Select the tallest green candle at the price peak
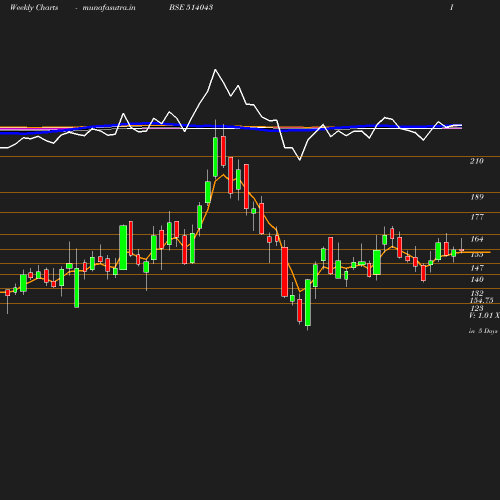The height and width of the screenshot is (500, 500). coord(215,157)
